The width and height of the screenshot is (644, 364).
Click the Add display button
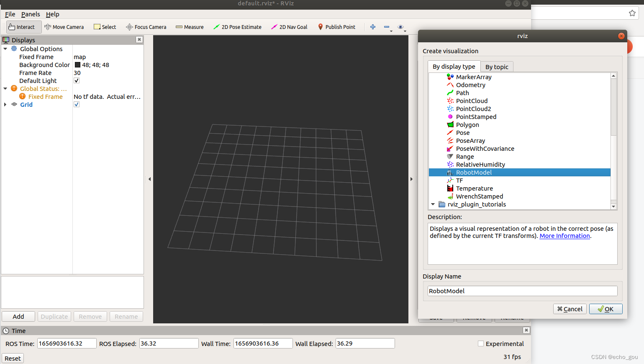coord(18,317)
